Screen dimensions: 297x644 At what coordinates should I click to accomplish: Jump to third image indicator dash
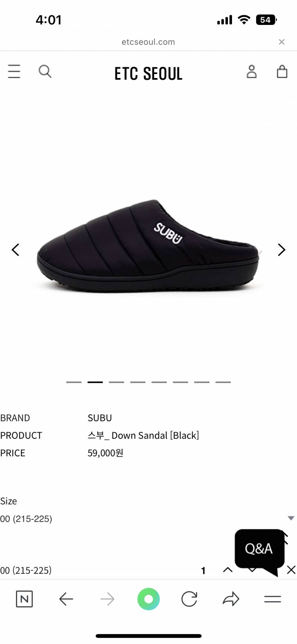(117, 382)
